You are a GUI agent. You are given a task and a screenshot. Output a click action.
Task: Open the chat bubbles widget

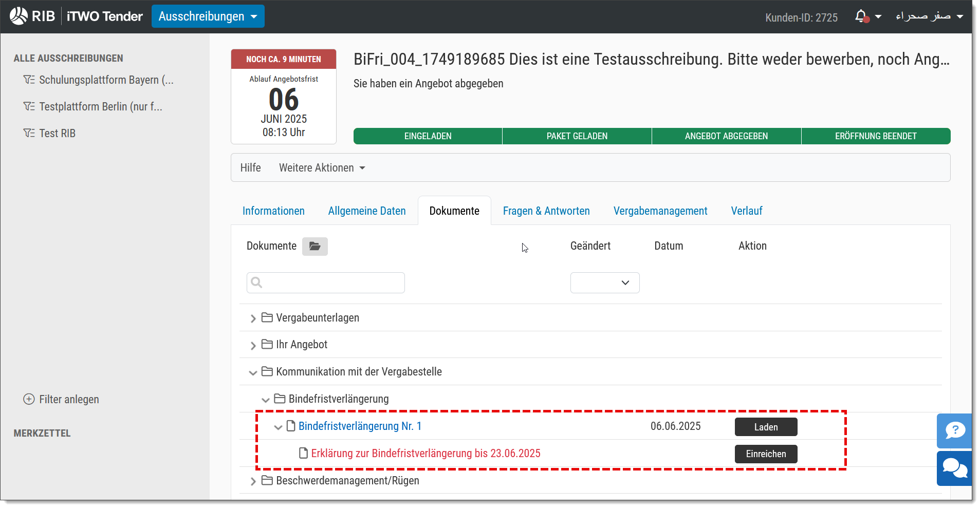pos(954,468)
